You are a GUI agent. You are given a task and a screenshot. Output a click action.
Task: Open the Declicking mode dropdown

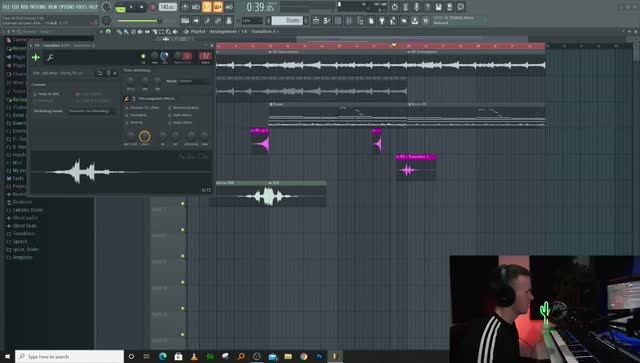point(92,111)
